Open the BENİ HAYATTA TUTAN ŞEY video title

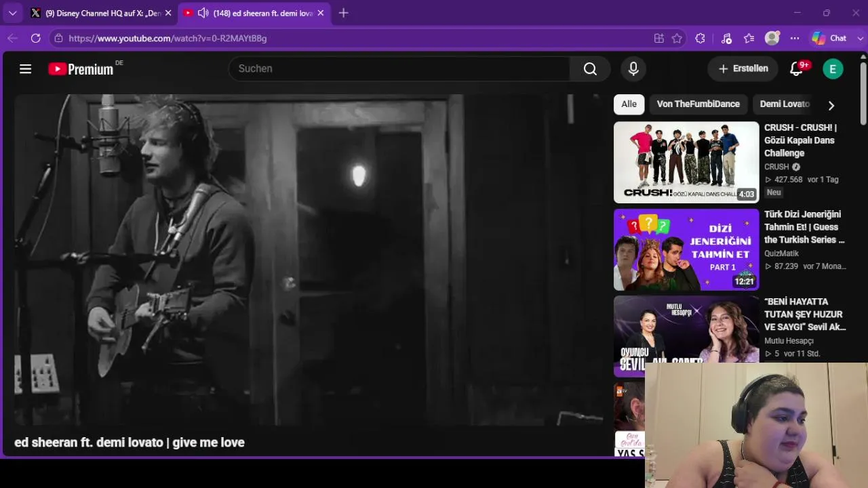tap(805, 314)
